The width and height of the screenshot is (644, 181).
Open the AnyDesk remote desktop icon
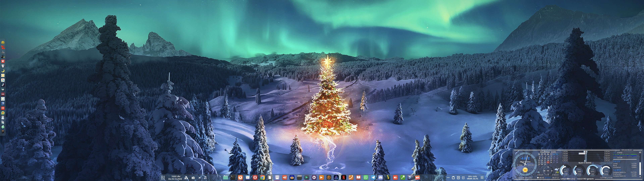[x=395, y=177]
